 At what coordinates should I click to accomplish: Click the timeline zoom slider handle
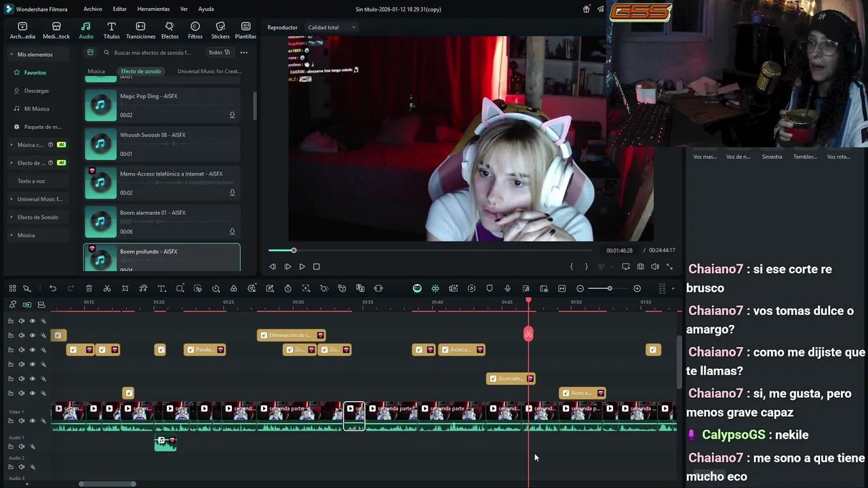[610, 289]
